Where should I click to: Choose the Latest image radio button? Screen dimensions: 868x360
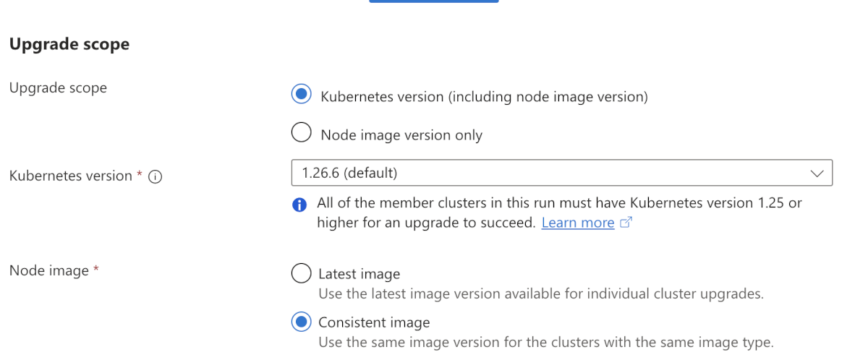coord(300,273)
